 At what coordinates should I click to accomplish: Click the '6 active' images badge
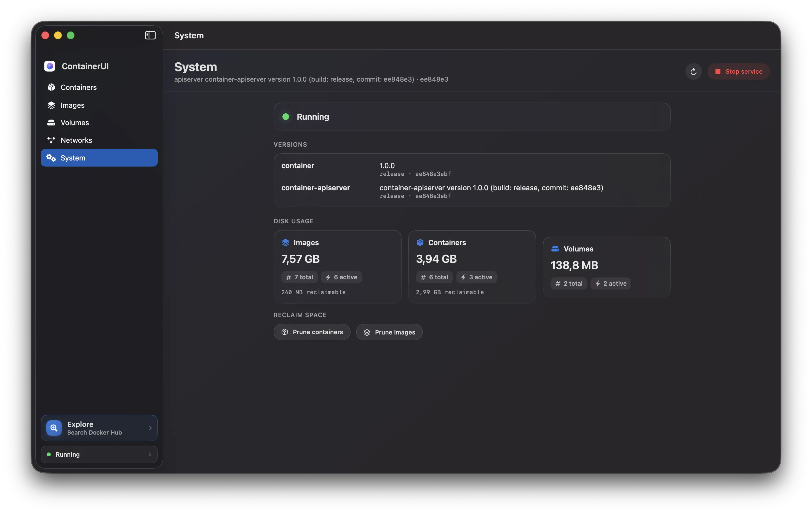[x=341, y=277]
